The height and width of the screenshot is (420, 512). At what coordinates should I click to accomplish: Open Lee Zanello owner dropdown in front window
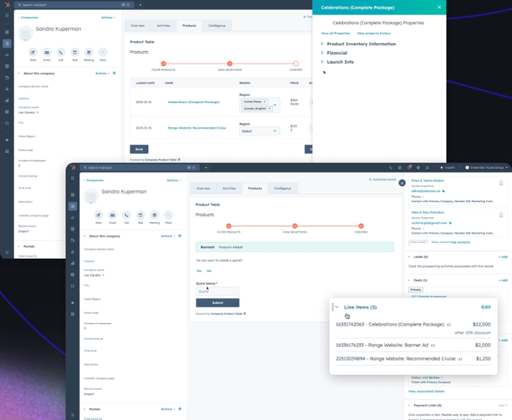[104, 275]
